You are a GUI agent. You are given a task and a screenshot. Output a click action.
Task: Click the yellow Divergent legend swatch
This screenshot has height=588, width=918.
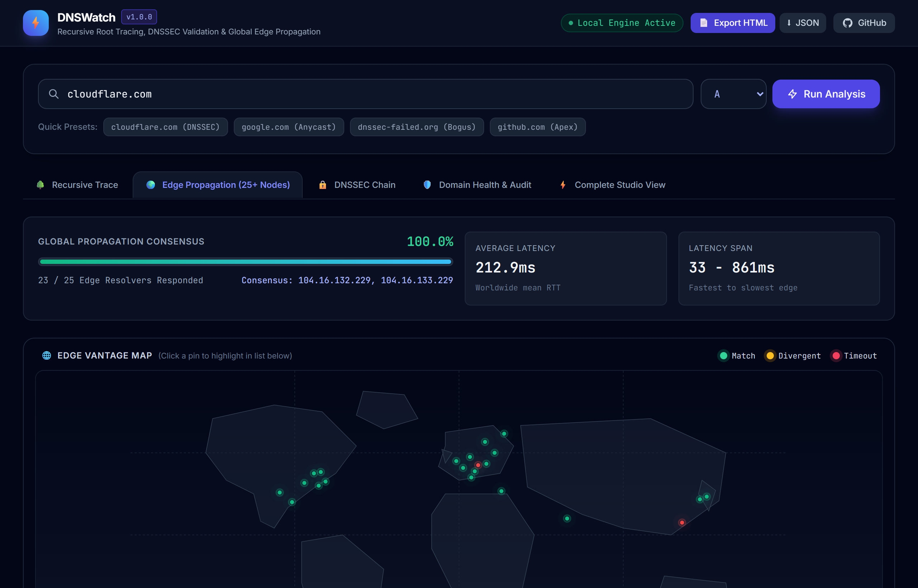pos(770,356)
